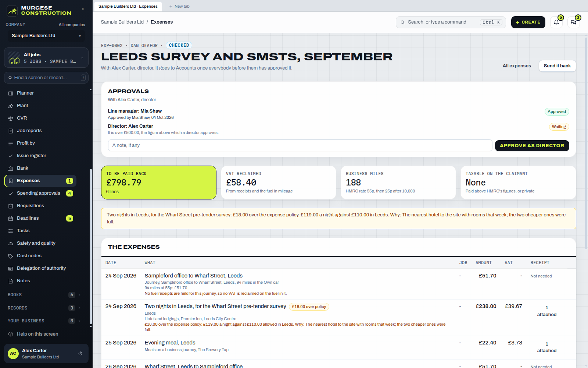Open the Sample Builders Ltd company dropdown
Image resolution: width=588 pixels, height=368 pixels.
[46, 36]
